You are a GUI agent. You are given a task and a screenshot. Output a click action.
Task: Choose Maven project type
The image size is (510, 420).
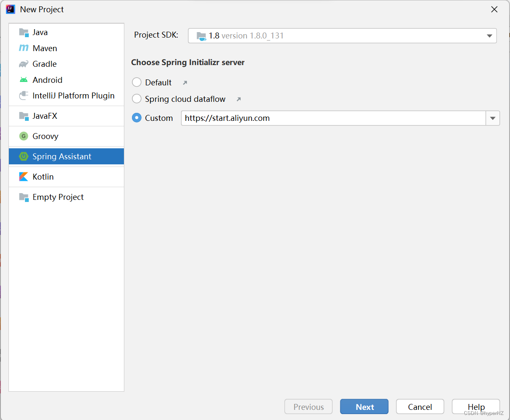click(66, 48)
